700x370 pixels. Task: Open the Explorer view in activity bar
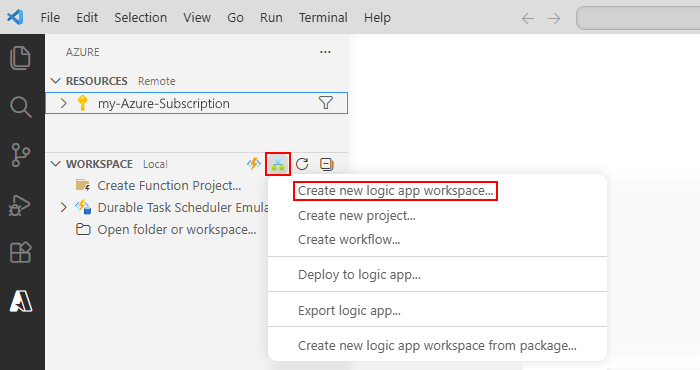click(21, 58)
